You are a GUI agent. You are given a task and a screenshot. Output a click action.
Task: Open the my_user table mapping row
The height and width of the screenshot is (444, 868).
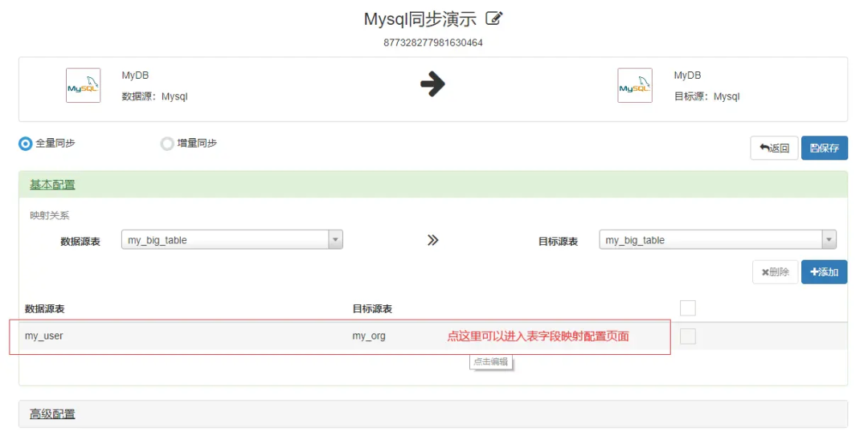pyautogui.click(x=44, y=336)
